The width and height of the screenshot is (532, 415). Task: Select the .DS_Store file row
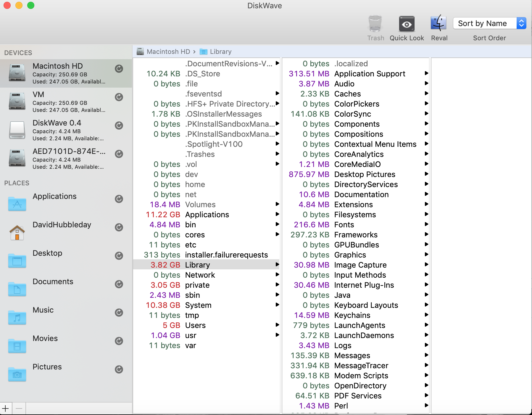207,73
